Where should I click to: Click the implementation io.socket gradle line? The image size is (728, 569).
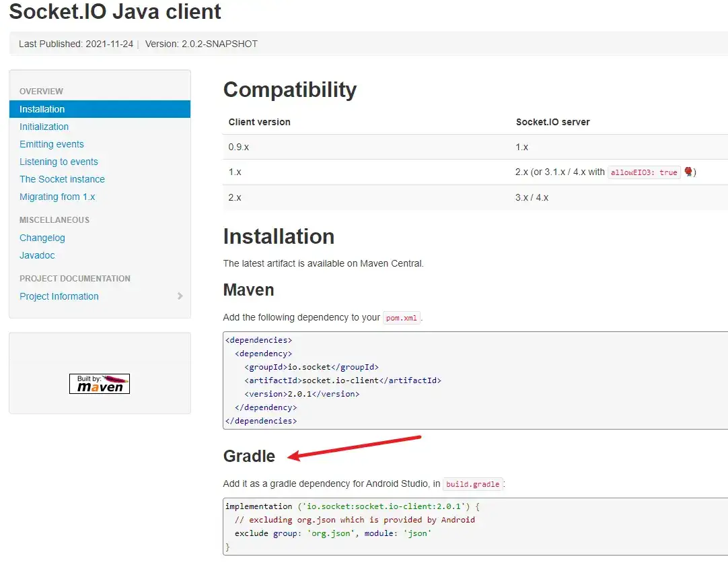click(x=353, y=506)
